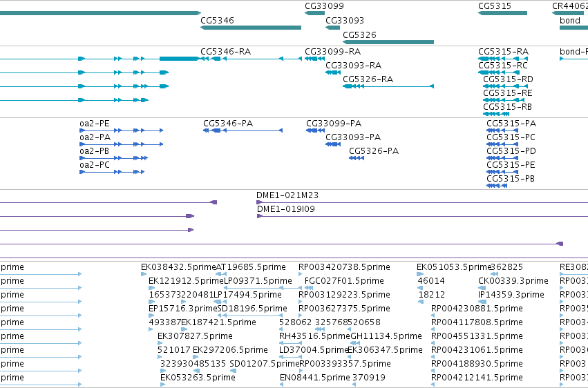
Task: Click EST RP003129223.5prime
Action: [301, 302]
